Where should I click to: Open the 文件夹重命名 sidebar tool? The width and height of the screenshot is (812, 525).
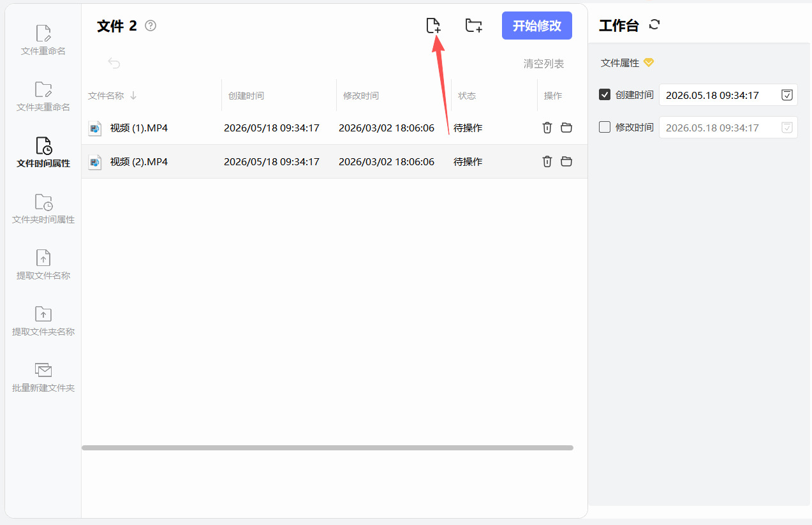[x=43, y=96]
